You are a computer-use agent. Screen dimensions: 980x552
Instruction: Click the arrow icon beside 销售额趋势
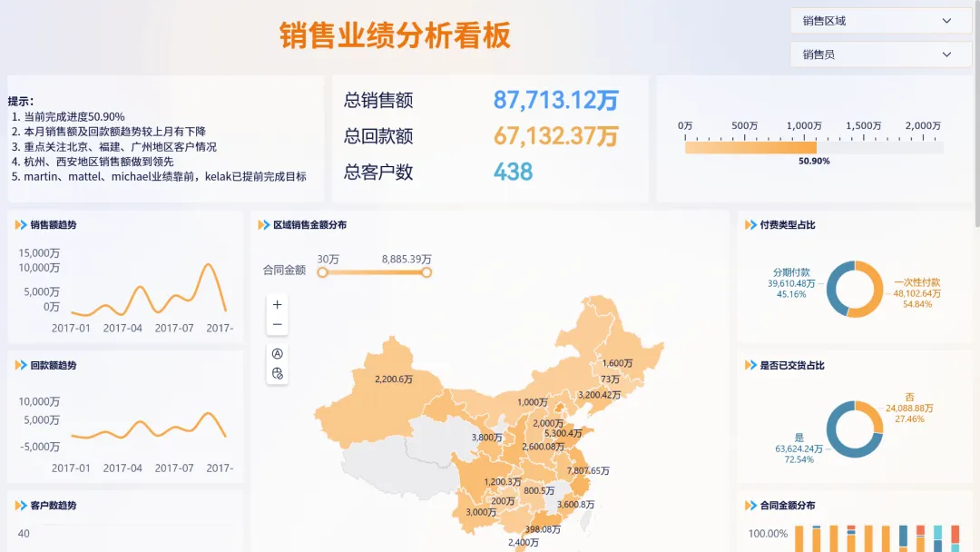tap(21, 224)
